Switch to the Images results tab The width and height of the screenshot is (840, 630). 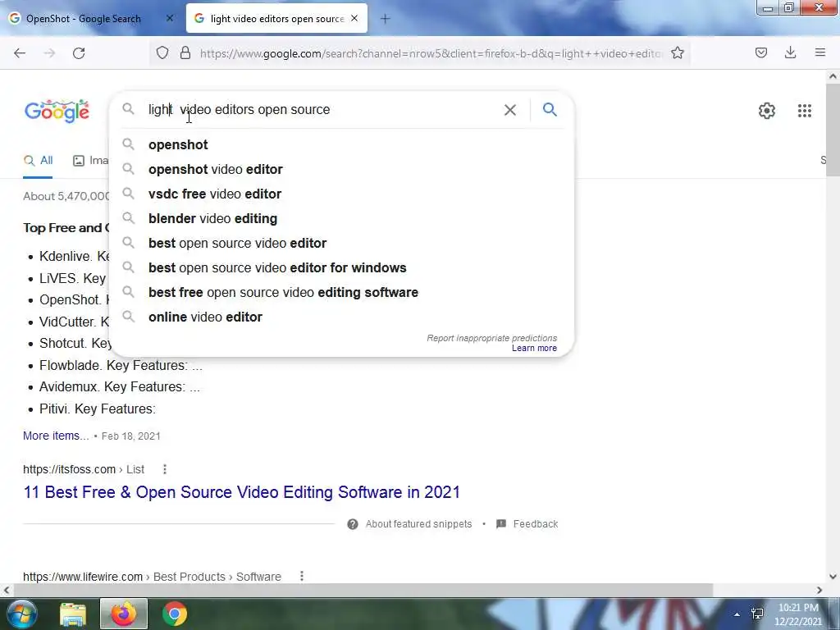[91, 161]
